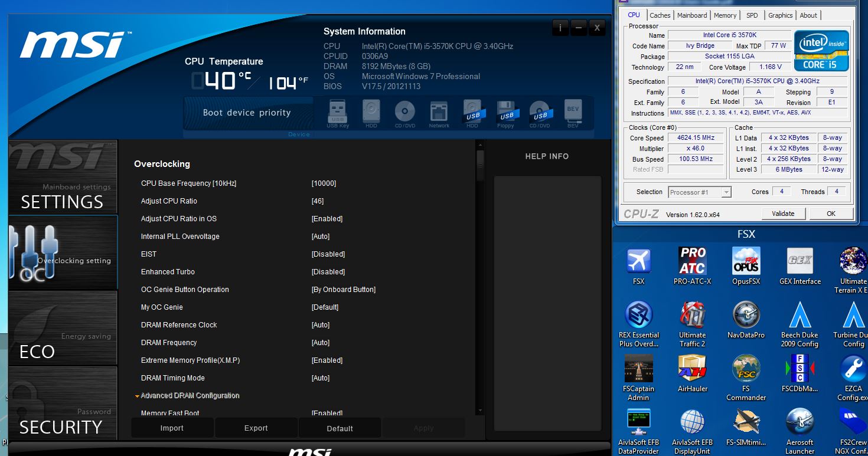Switch to Graphics tab in CPU-Z

click(x=781, y=15)
